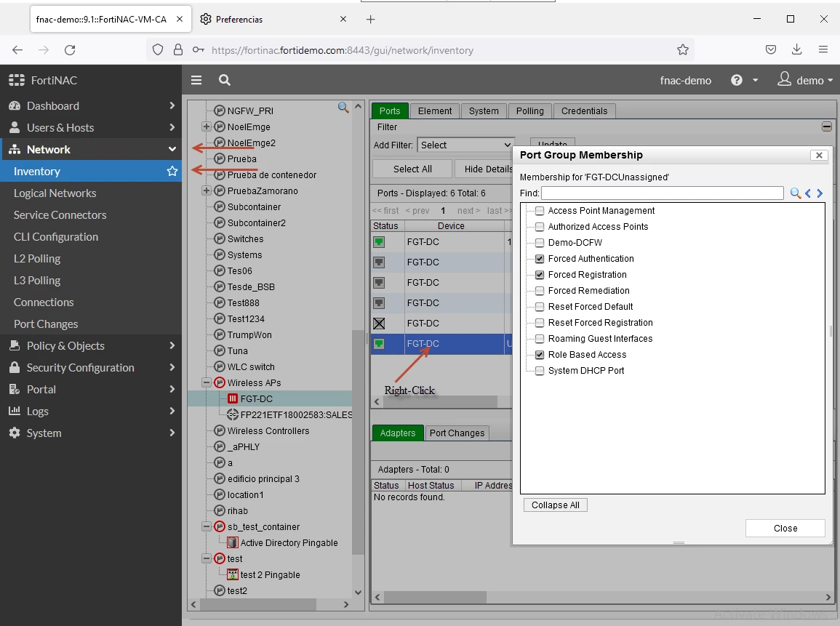840x626 pixels.
Task: Check the Demo-DCFW checkbox
Action: pyautogui.click(x=540, y=243)
